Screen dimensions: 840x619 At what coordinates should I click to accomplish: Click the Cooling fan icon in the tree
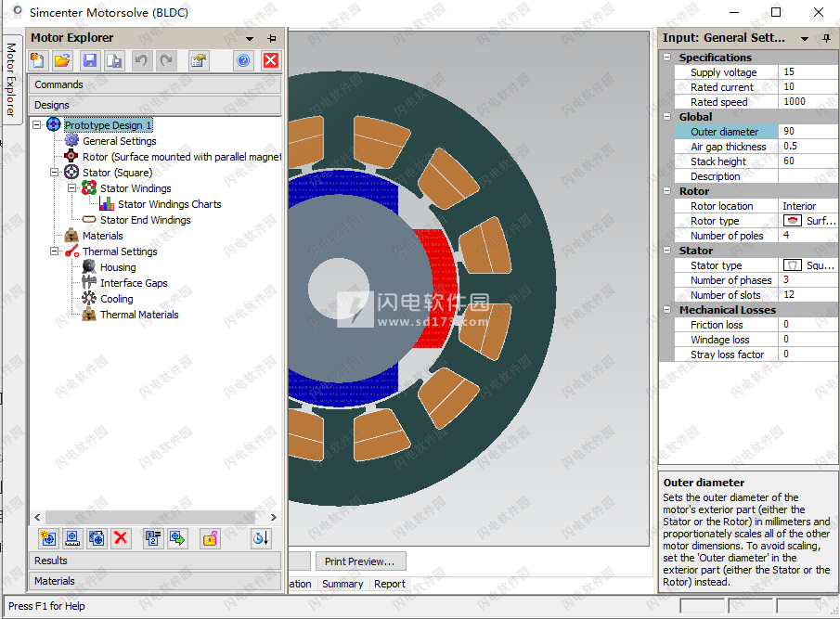pyautogui.click(x=89, y=299)
